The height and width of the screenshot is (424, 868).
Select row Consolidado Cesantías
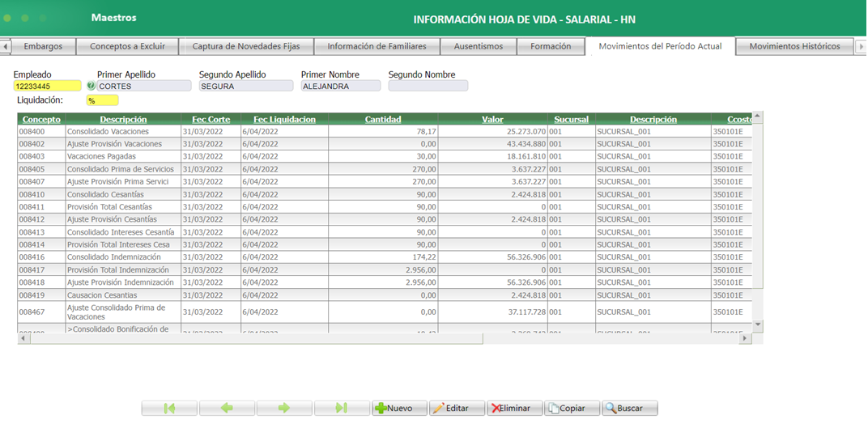pyautogui.click(x=385, y=194)
